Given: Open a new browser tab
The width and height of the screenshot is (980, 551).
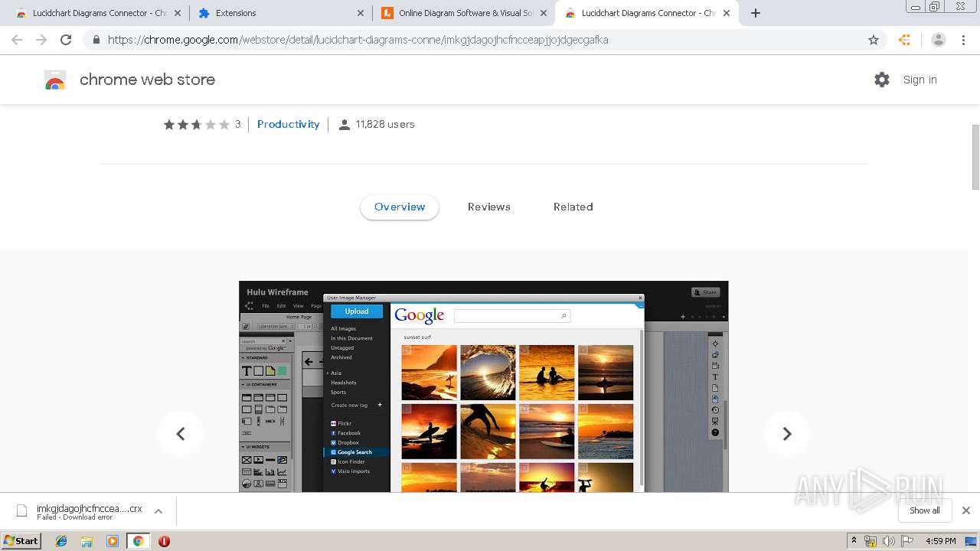Looking at the screenshot, I should [x=756, y=13].
